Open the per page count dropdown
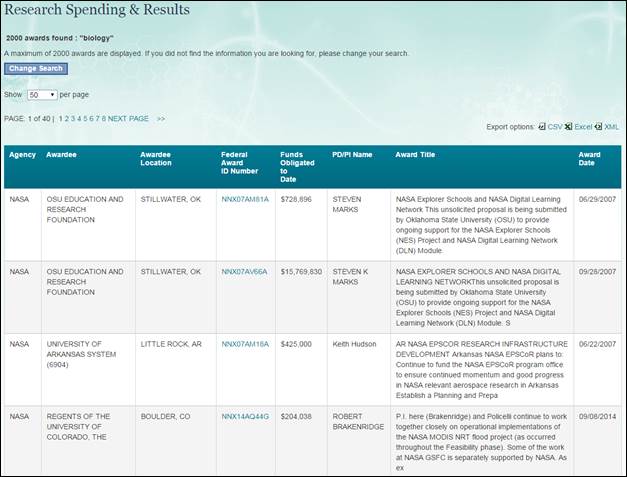The image size is (627, 477). point(41,94)
